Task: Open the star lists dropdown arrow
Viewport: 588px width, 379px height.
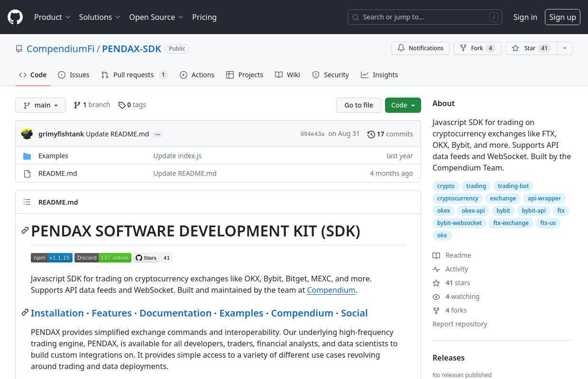Action: [564, 48]
